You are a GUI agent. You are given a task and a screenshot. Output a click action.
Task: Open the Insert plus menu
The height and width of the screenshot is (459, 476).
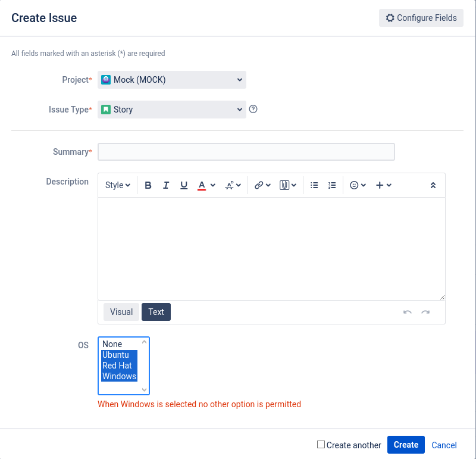(x=383, y=185)
